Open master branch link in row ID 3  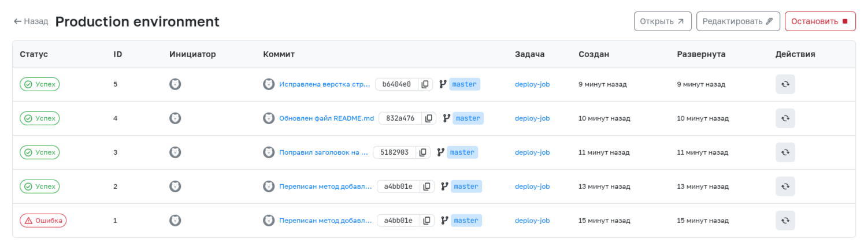coord(462,152)
